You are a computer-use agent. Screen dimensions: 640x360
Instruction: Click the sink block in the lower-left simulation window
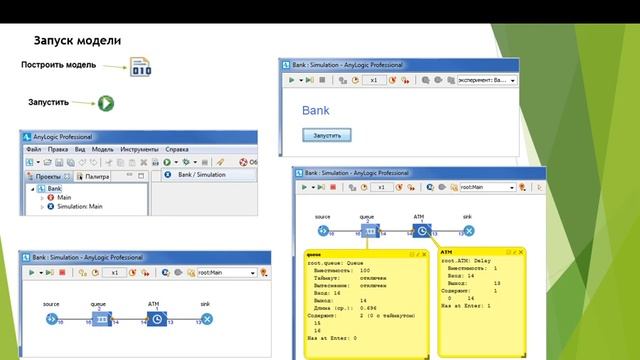(x=207, y=319)
